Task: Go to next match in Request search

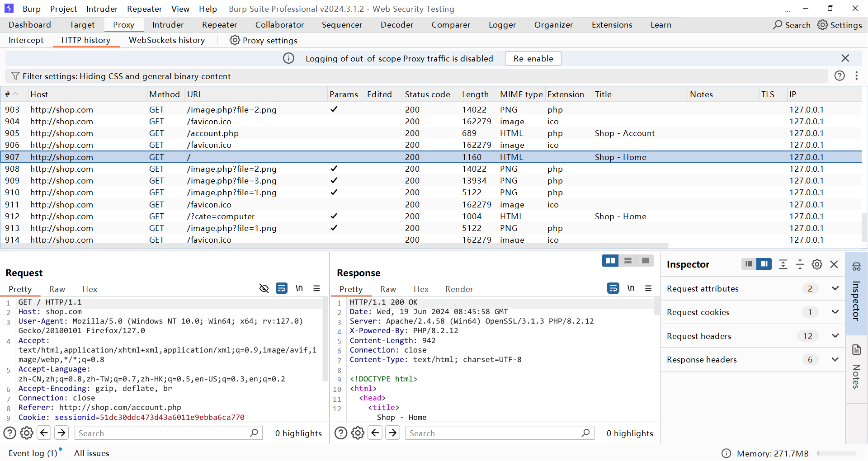Action: point(61,433)
